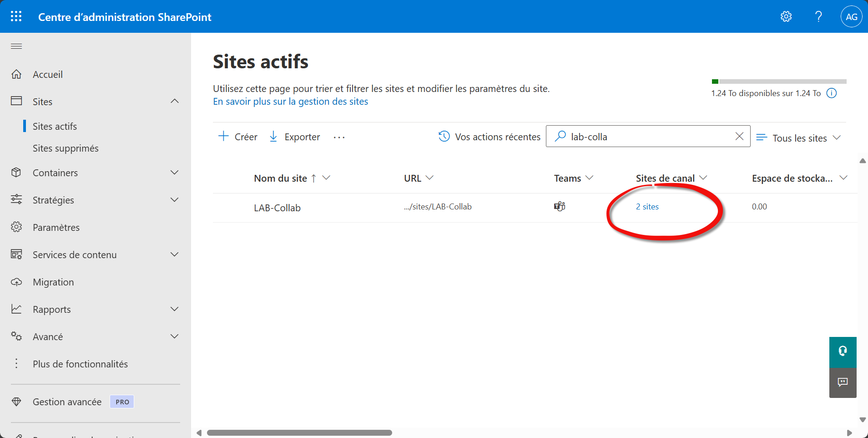Click the lab-colla search field

click(x=646, y=137)
